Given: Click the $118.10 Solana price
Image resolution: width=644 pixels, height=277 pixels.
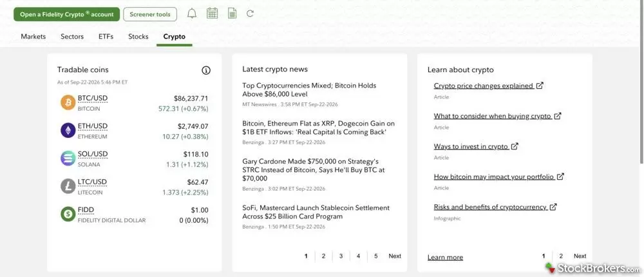Looking at the screenshot, I should tap(196, 154).
